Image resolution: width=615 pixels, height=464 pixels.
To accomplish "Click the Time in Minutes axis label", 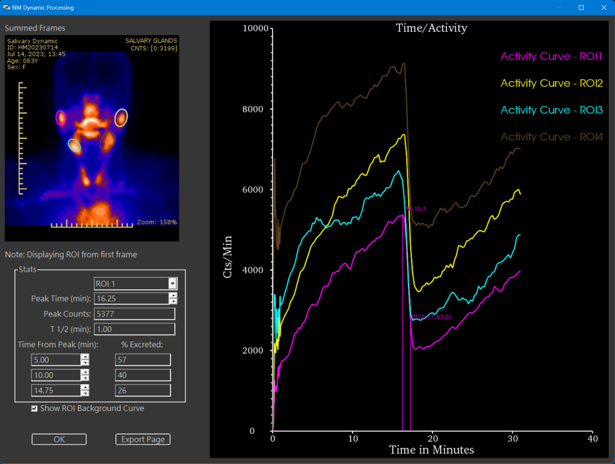I will pos(431,449).
